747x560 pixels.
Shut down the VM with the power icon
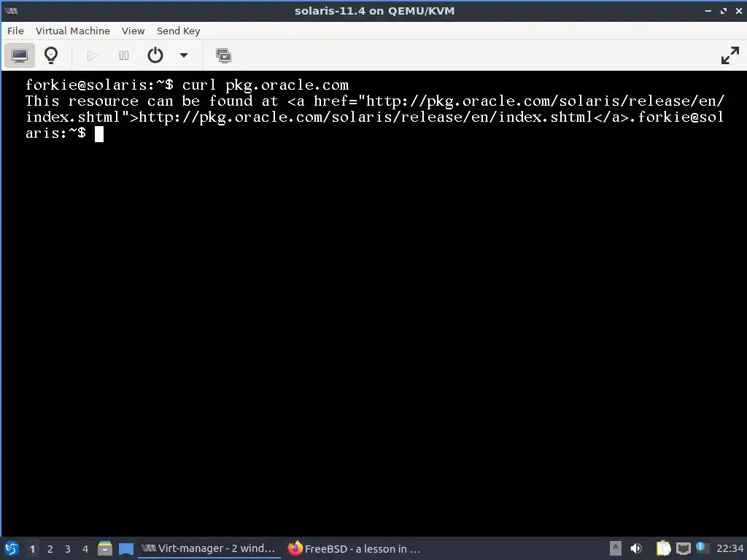[155, 55]
